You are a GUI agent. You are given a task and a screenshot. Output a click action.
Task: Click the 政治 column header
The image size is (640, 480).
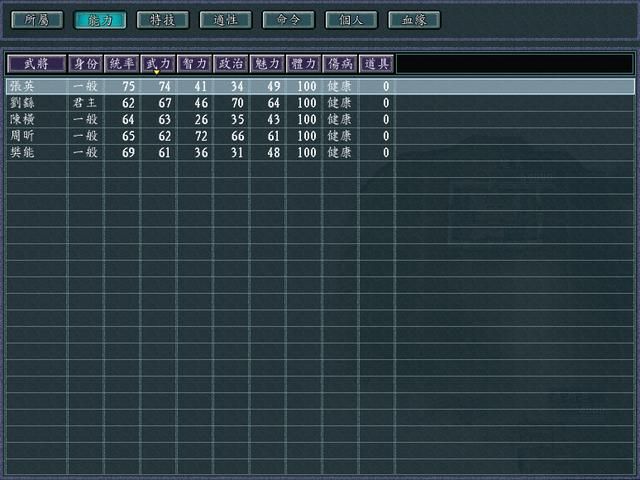pyautogui.click(x=231, y=64)
